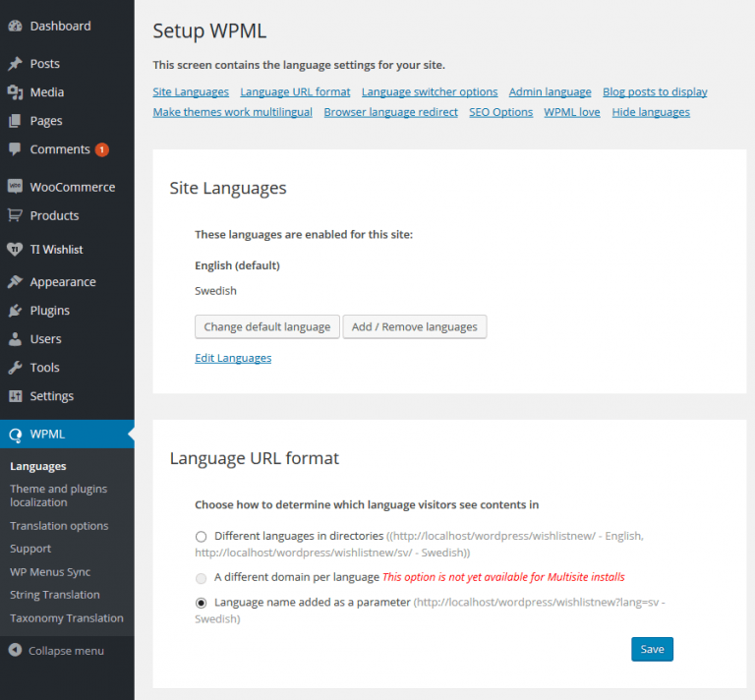Viewport: 755px width, 700px height.
Task: Open Settings menu item
Action: [x=51, y=396]
